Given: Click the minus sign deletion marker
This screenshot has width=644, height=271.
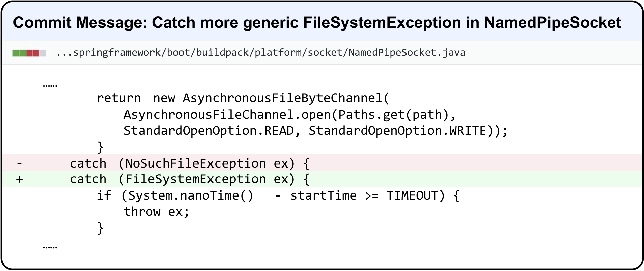Looking at the screenshot, I should point(20,164).
